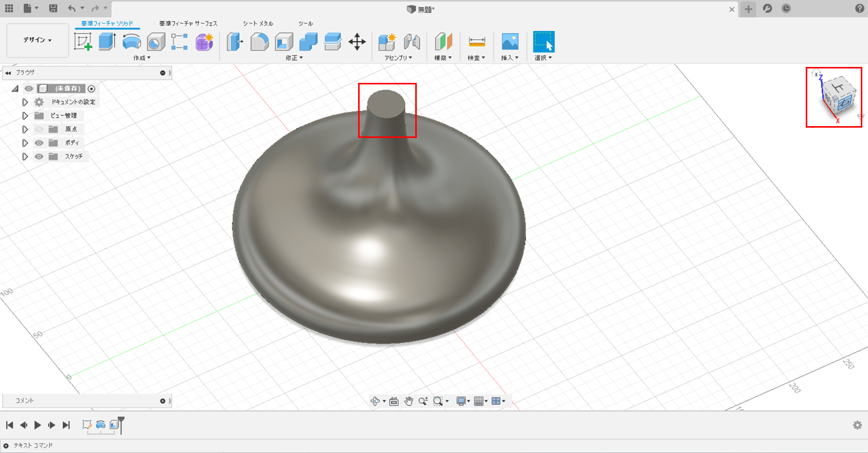868x453 pixels.
Task: Switch to シート メタル tab
Action: 258,23
